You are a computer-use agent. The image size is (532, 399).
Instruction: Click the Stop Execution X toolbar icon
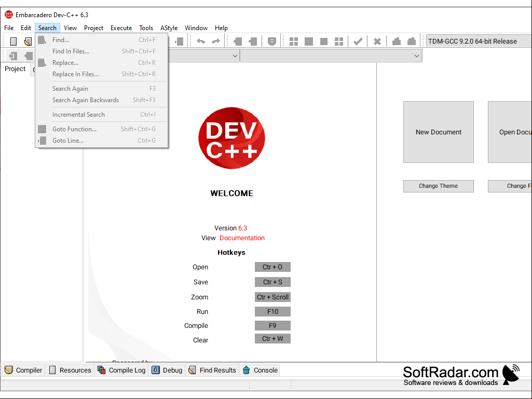click(377, 42)
